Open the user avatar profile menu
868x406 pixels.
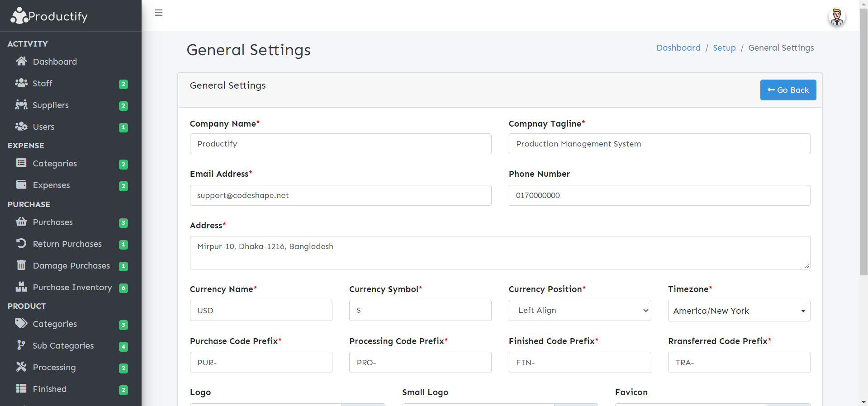click(x=836, y=17)
